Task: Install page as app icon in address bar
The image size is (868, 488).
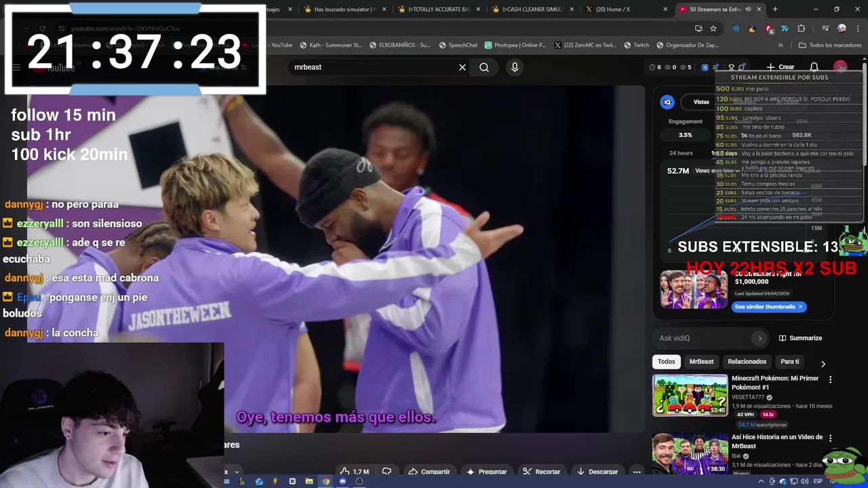Action: (x=698, y=28)
